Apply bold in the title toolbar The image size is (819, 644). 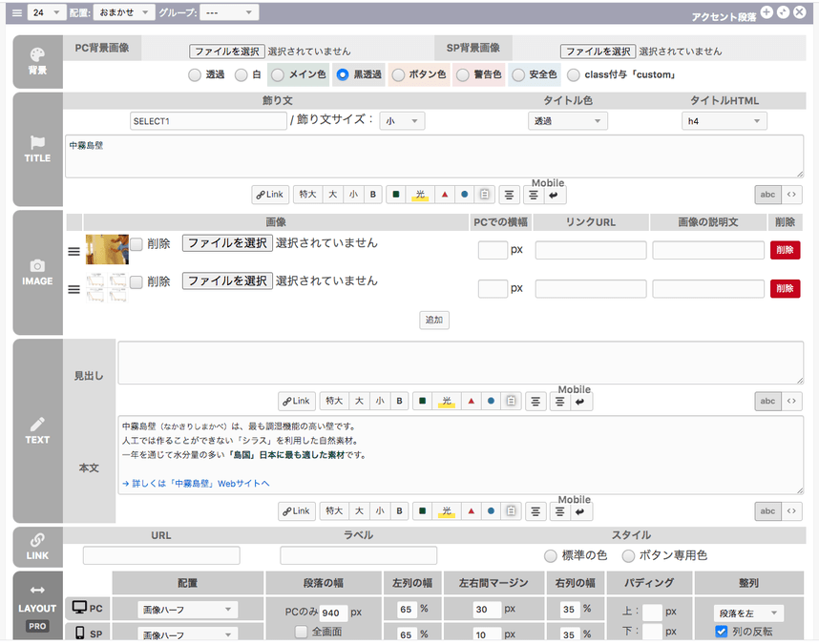(373, 195)
